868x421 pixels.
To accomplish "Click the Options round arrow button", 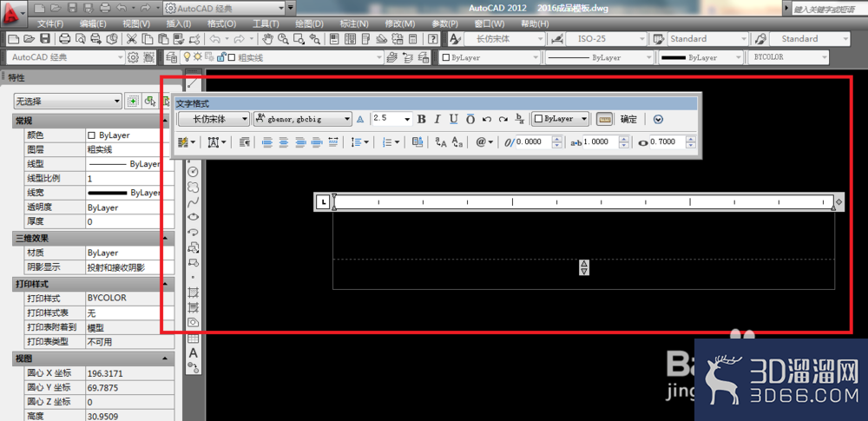I will coord(658,119).
